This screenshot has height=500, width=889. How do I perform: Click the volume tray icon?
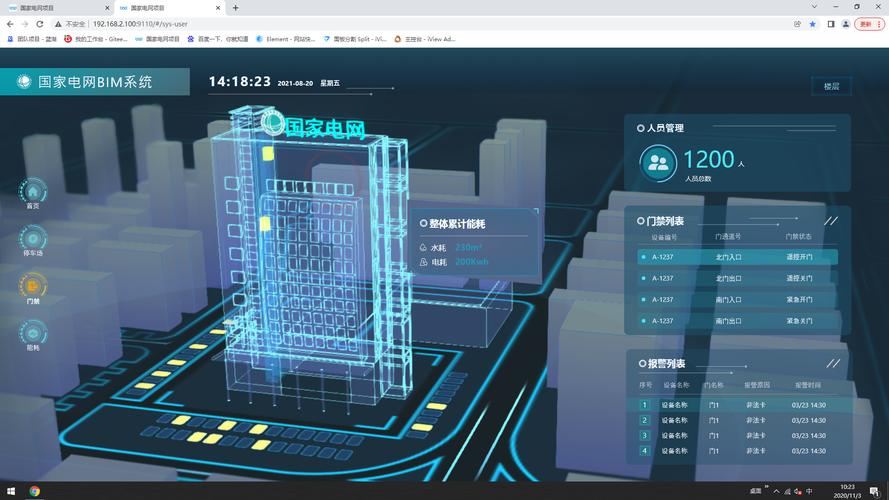798,491
